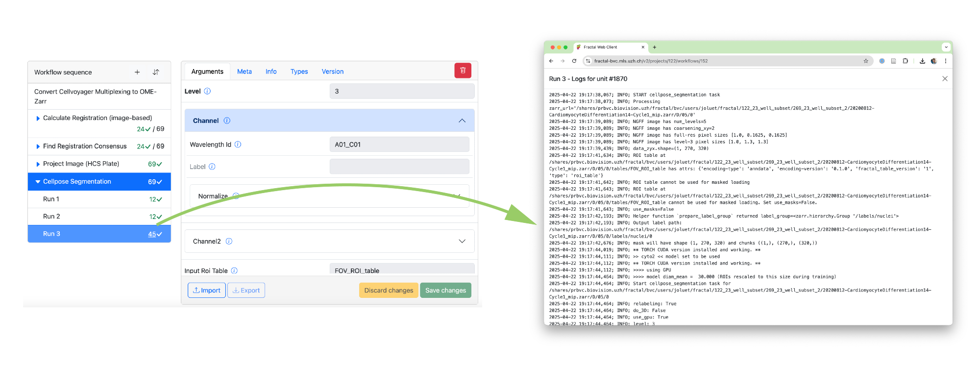
Task: Click the reorder workflow arrows icon
Action: click(x=156, y=73)
